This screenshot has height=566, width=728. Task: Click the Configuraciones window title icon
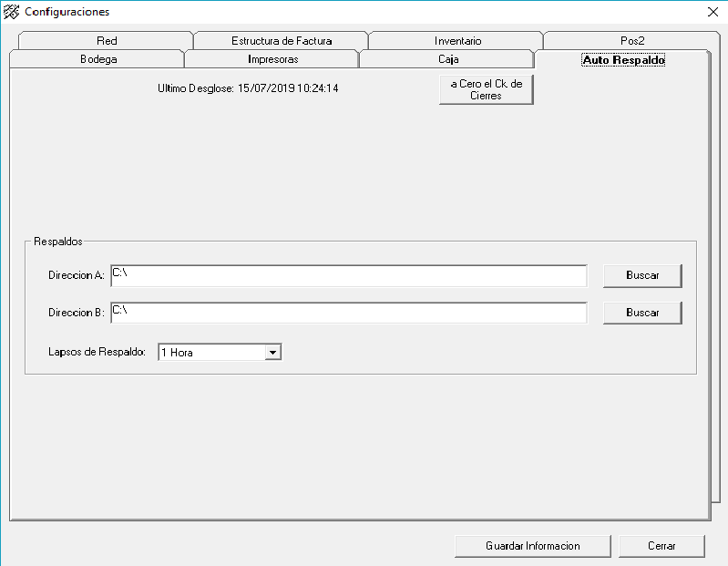click(12, 12)
